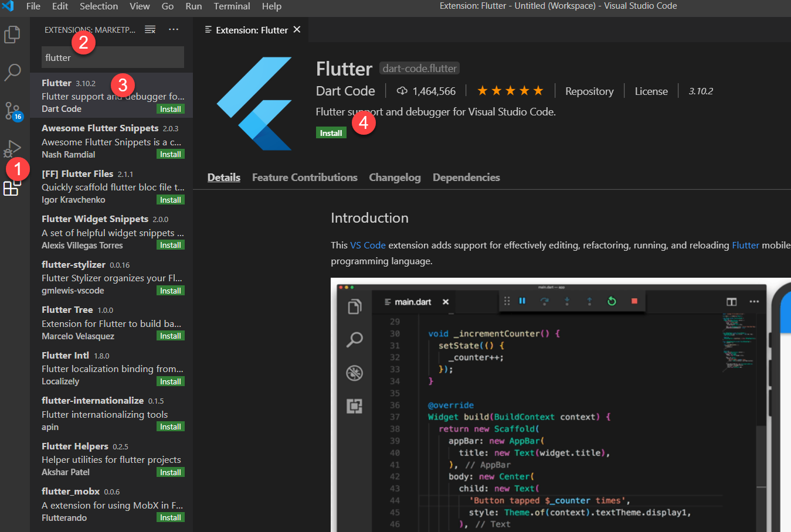This screenshot has width=791, height=532.
Task: Show the Dependencies tab
Action: tap(466, 178)
